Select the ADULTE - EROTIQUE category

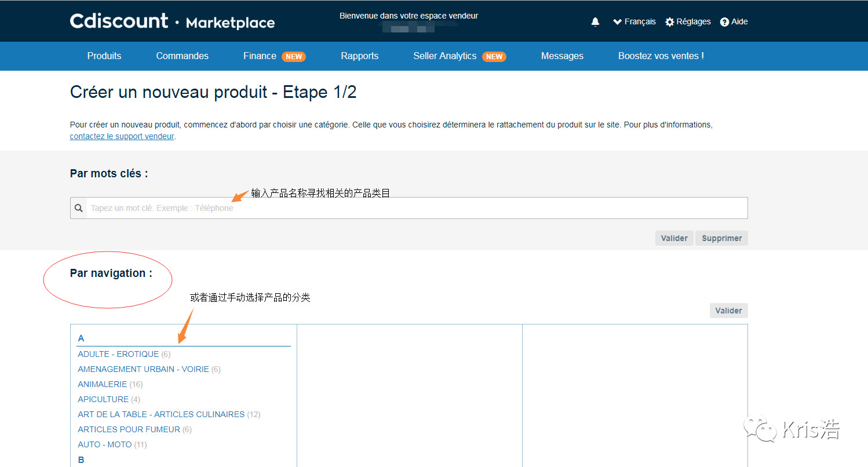118,354
